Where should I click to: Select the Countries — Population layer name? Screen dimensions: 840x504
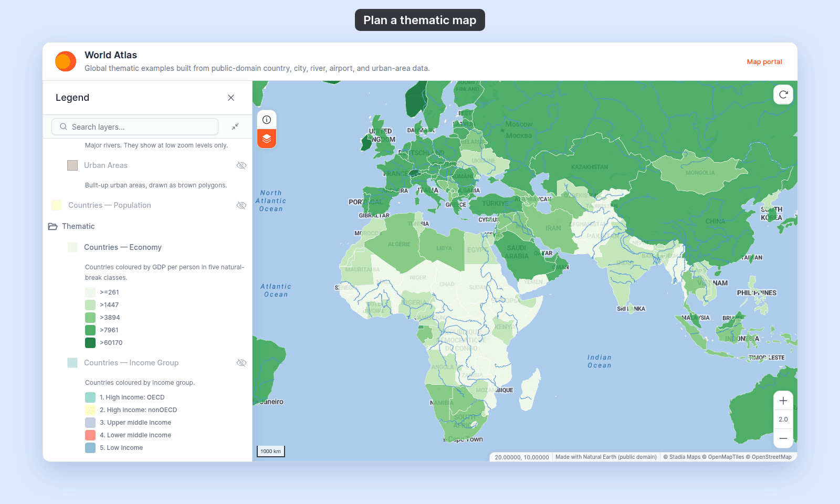[x=110, y=205]
